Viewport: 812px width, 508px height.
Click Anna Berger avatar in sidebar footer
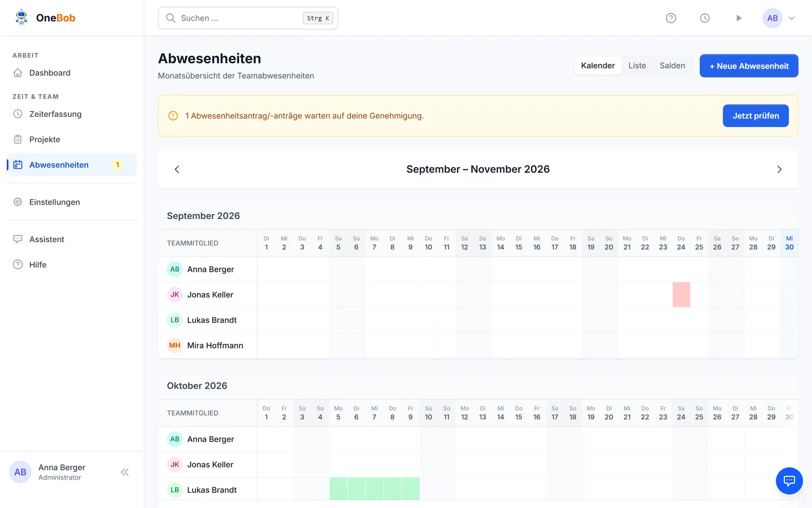click(20, 472)
